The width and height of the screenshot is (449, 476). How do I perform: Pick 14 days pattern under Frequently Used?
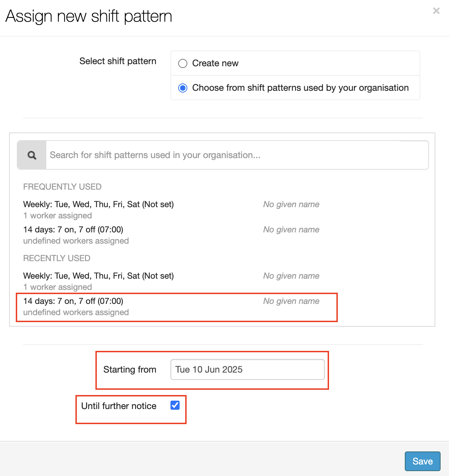73,230
